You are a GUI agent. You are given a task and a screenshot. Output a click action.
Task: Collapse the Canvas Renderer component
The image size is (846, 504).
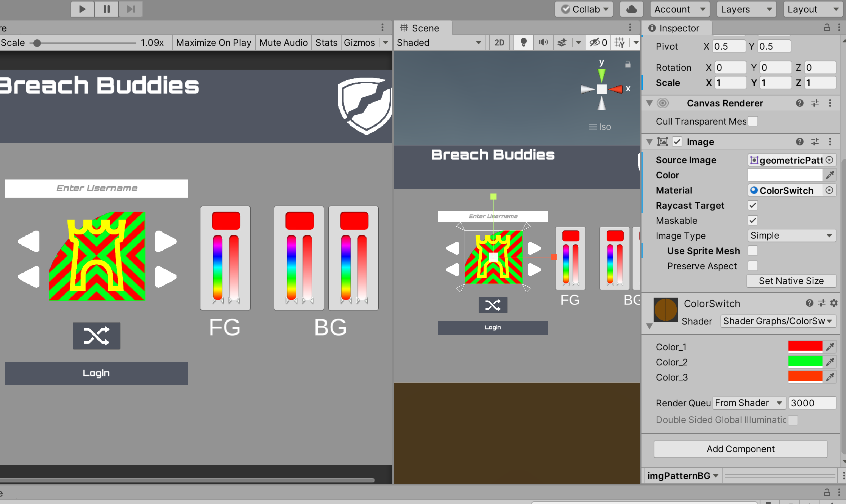649,103
